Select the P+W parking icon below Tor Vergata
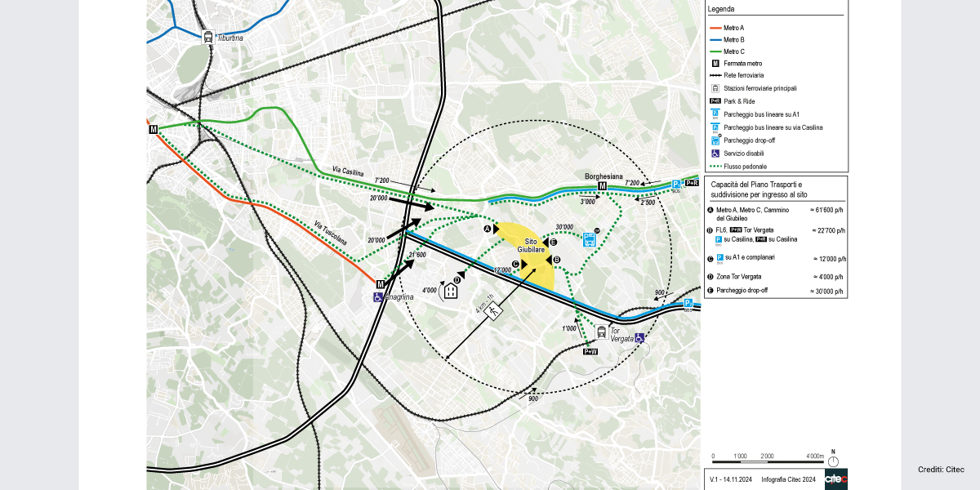The image size is (980, 490). (x=590, y=350)
